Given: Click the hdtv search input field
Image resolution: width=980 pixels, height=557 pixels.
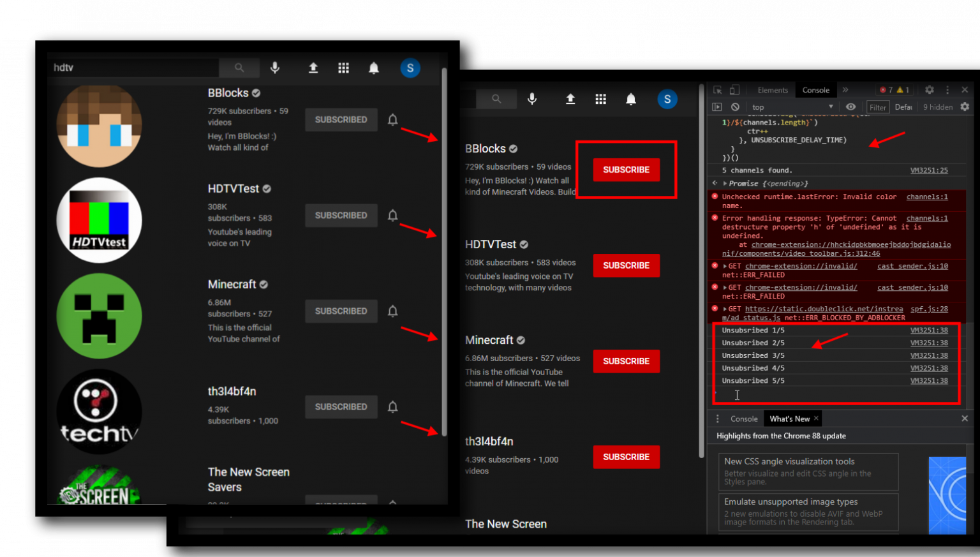Looking at the screenshot, I should [128, 68].
